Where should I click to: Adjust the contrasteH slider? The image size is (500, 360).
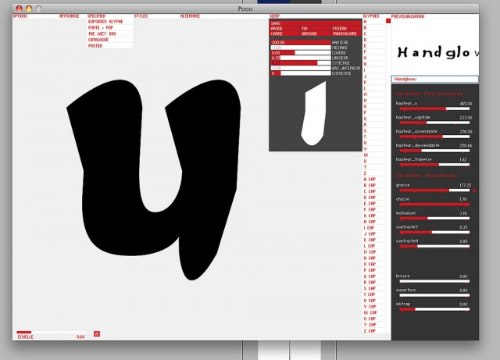[x=434, y=246]
